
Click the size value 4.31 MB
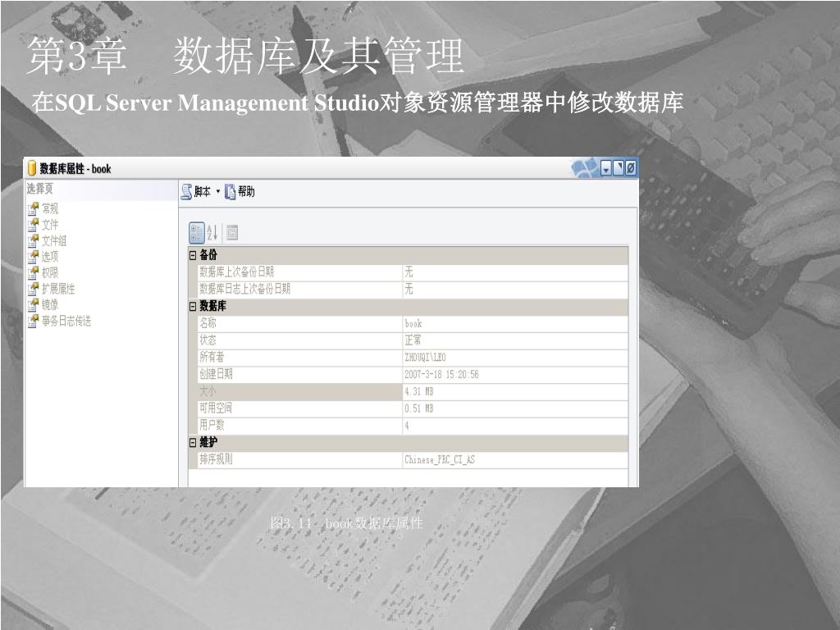(x=419, y=391)
